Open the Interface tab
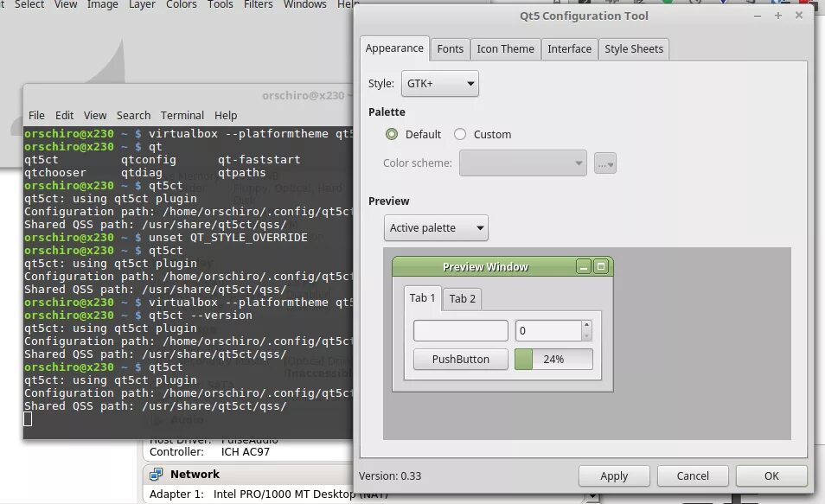825x504 pixels. (x=569, y=49)
